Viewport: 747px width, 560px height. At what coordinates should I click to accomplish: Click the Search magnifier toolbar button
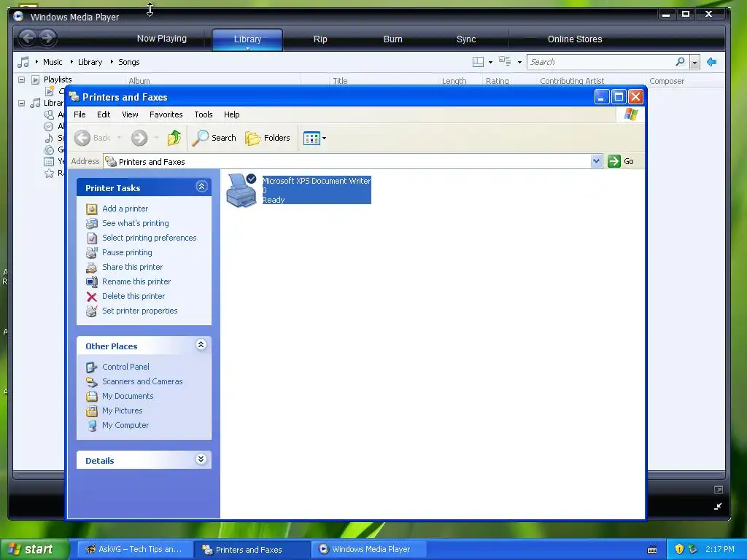[x=214, y=138]
